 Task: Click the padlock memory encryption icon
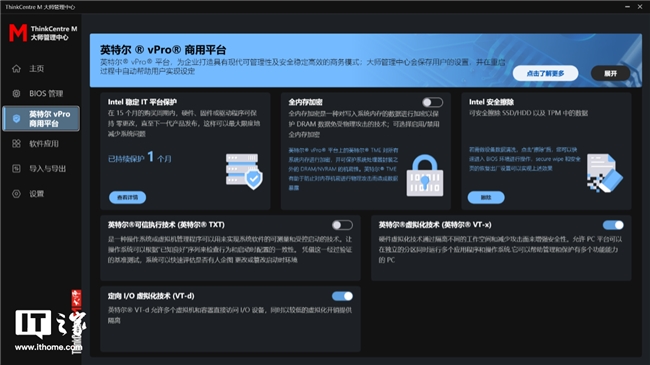[424, 175]
